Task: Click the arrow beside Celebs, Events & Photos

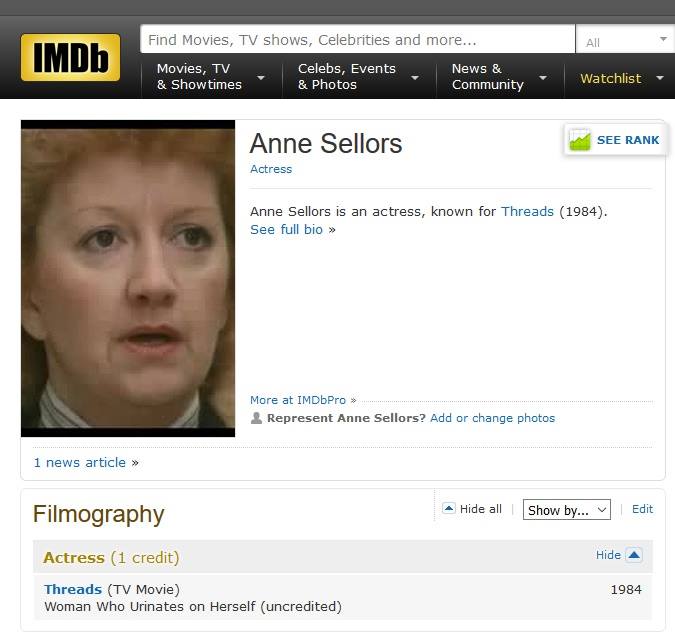Action: [x=415, y=77]
